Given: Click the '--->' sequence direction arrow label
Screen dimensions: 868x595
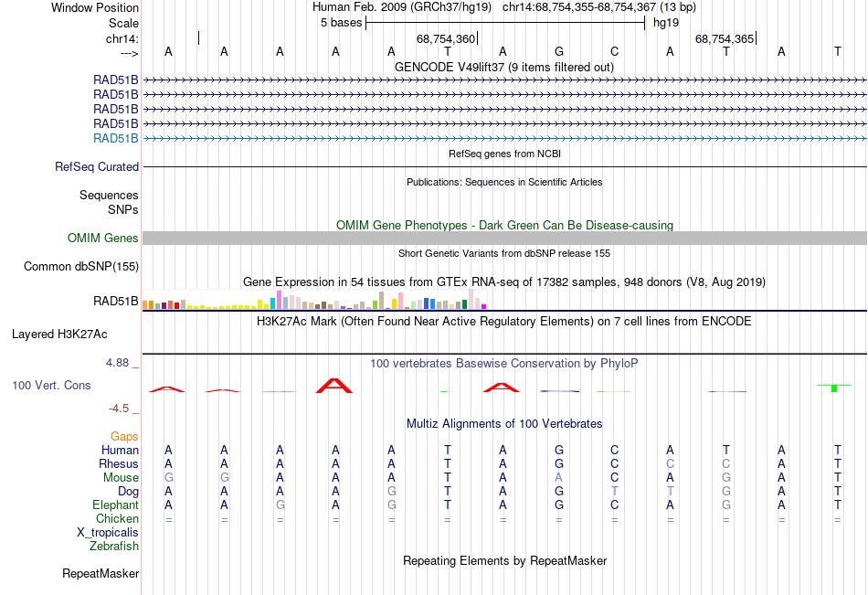Looking at the screenshot, I should click(130, 53).
